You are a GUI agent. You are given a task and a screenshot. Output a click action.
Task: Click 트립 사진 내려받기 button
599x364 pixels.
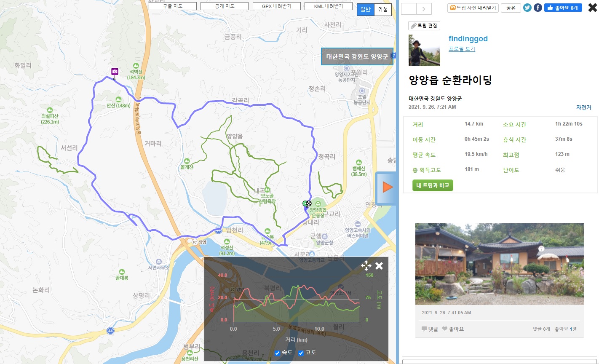pos(473,8)
